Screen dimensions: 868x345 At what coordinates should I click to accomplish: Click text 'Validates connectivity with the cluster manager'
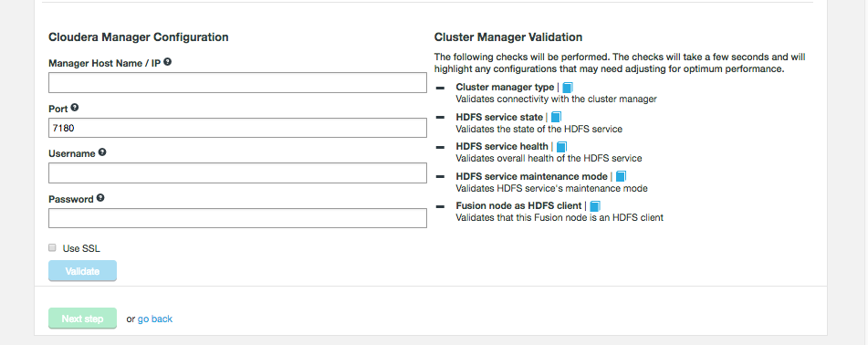coord(557,99)
